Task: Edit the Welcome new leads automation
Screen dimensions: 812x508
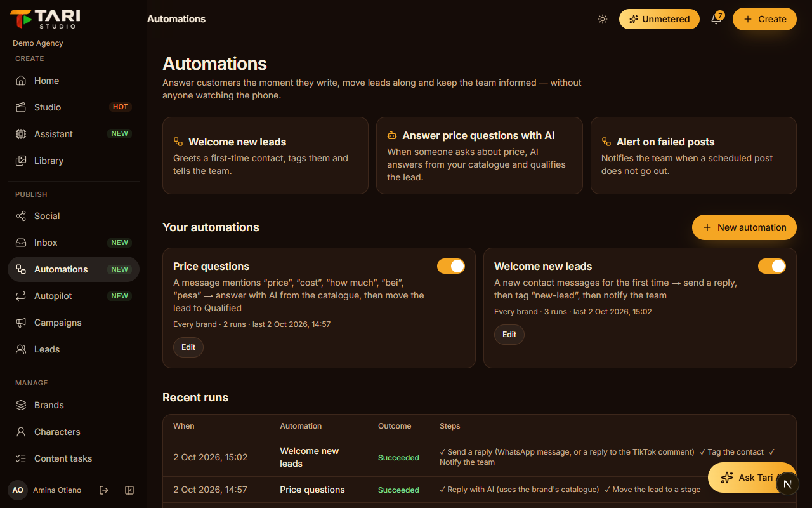Action: pos(509,335)
